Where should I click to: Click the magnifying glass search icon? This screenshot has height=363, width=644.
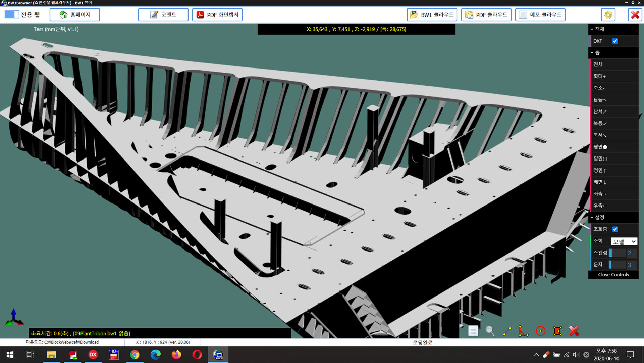pos(490,331)
